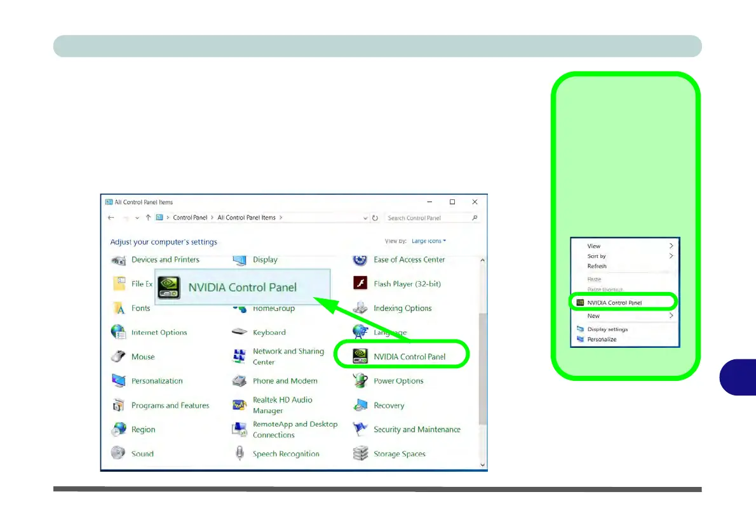Click the Flash Player (32-bit) icon
This screenshot has width=756, height=532.
click(x=360, y=283)
